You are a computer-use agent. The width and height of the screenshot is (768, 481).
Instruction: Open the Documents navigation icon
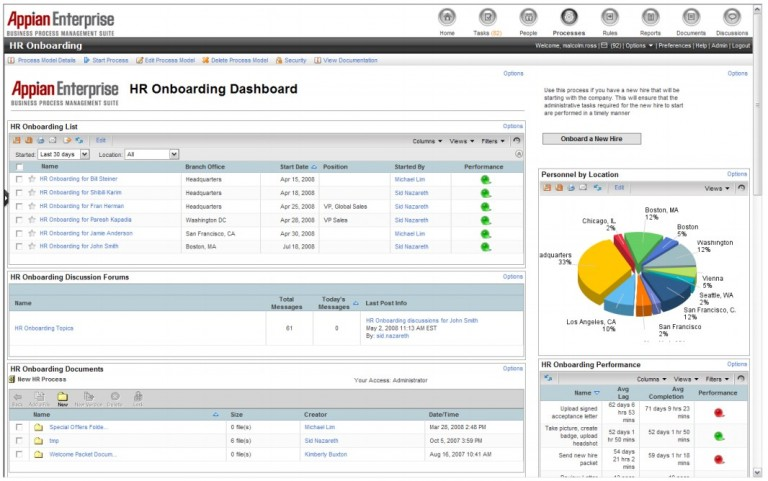click(691, 17)
